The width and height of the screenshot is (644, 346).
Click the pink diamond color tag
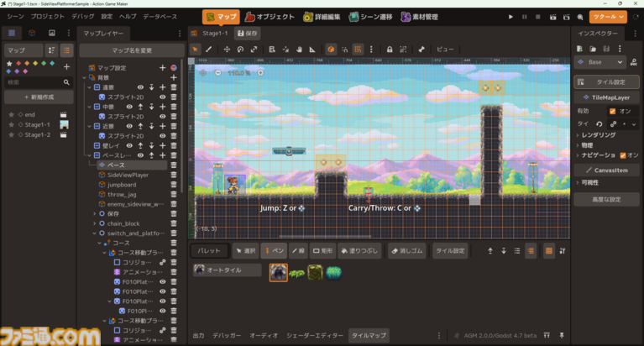[x=25, y=71]
